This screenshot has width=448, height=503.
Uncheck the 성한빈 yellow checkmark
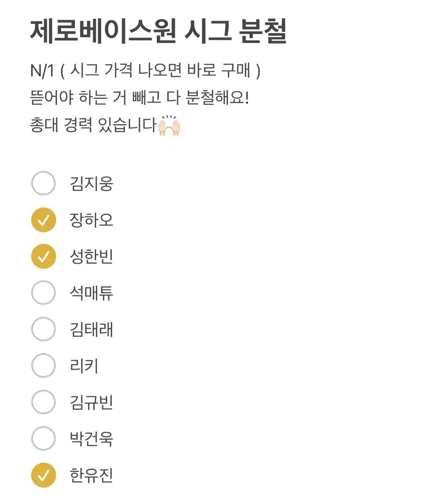(43, 256)
